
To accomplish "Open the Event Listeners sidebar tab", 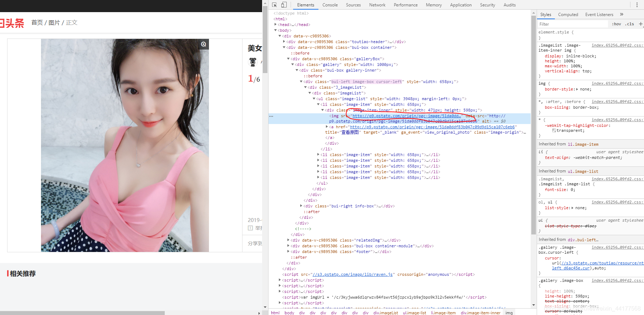I will coord(599,15).
